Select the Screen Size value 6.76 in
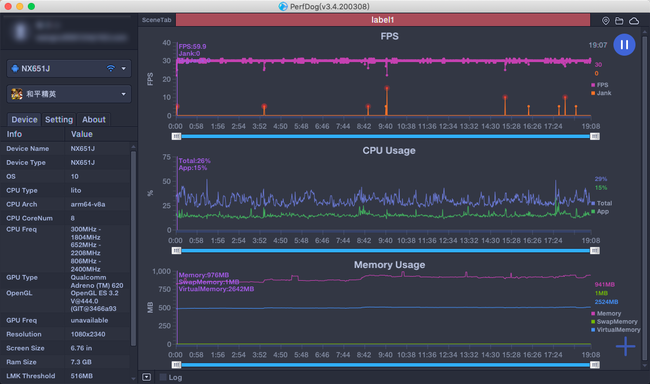Viewport: 650px width, 384px height. pos(81,348)
